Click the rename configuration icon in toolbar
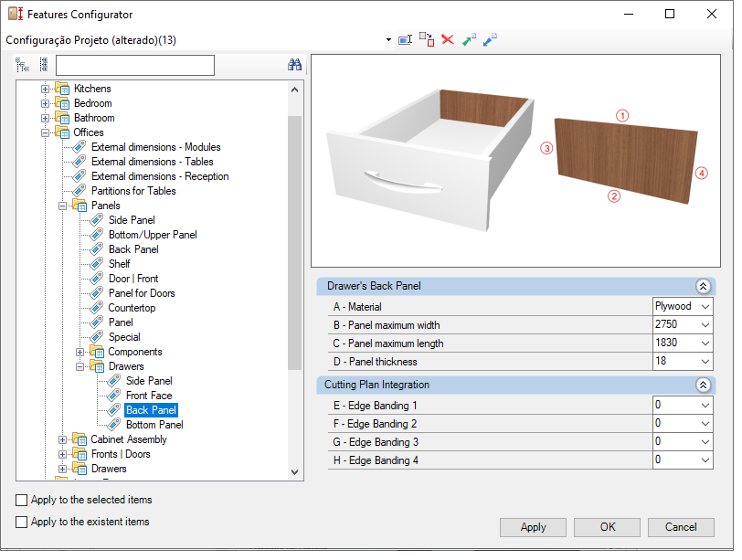The image size is (742, 560). point(406,39)
